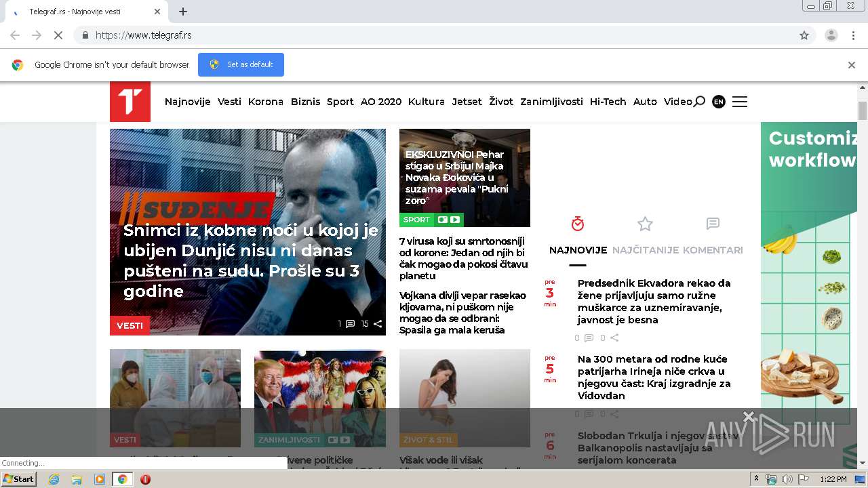Click the Telegraf red logo
This screenshot has height=488, width=868.
[x=130, y=102]
